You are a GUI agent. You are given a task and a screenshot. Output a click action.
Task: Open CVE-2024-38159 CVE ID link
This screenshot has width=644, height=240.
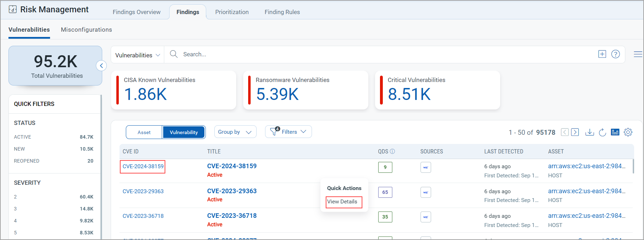(x=143, y=166)
